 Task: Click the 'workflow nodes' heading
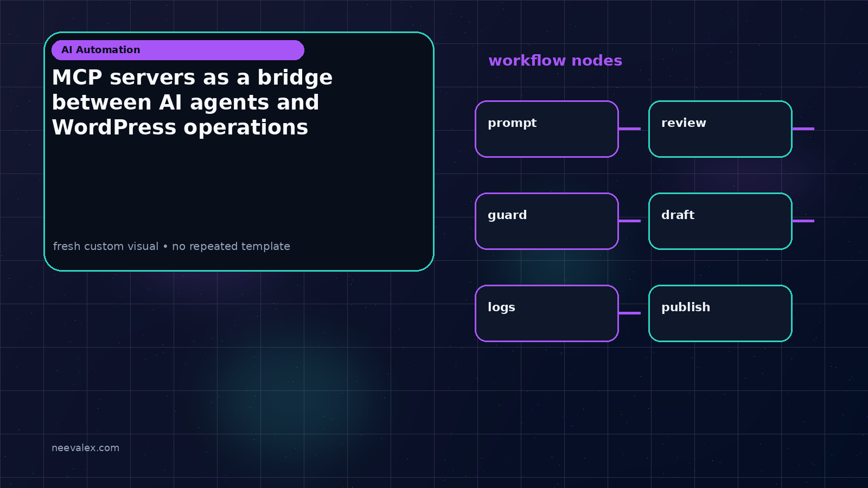tap(555, 60)
